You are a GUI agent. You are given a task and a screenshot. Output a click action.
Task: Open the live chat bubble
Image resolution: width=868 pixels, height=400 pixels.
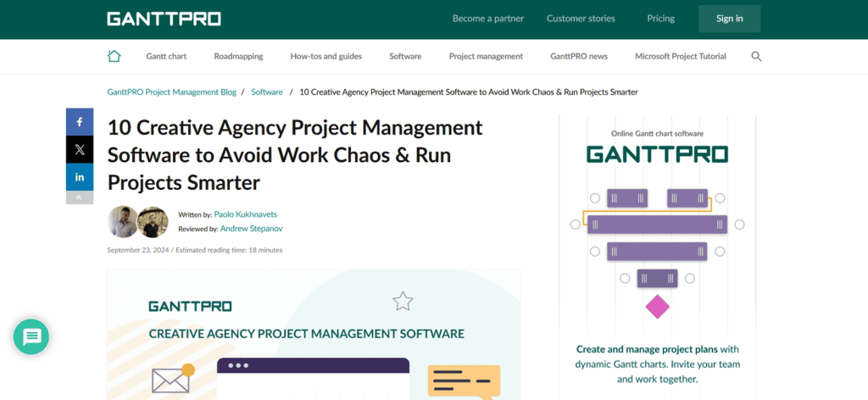[31, 336]
